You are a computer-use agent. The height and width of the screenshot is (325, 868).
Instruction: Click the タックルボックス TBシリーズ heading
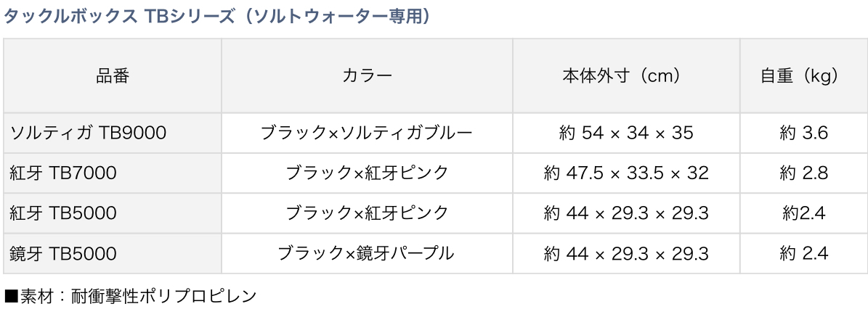point(218,17)
